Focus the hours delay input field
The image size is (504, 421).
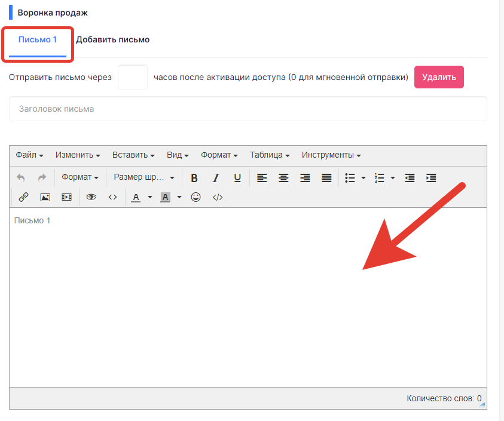(133, 78)
